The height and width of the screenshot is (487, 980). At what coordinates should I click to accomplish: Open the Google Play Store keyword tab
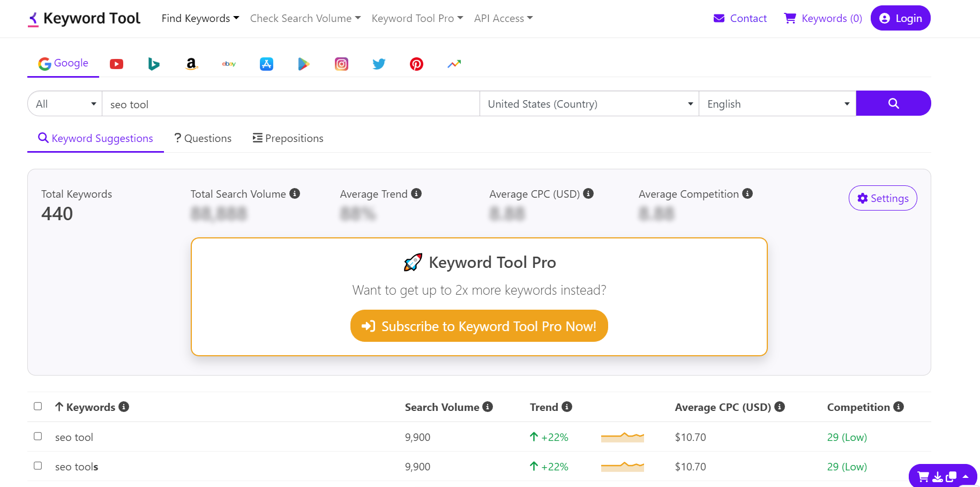pyautogui.click(x=304, y=64)
